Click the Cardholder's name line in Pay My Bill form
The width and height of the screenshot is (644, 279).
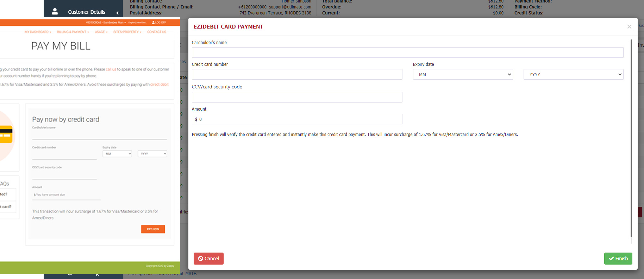(99, 135)
